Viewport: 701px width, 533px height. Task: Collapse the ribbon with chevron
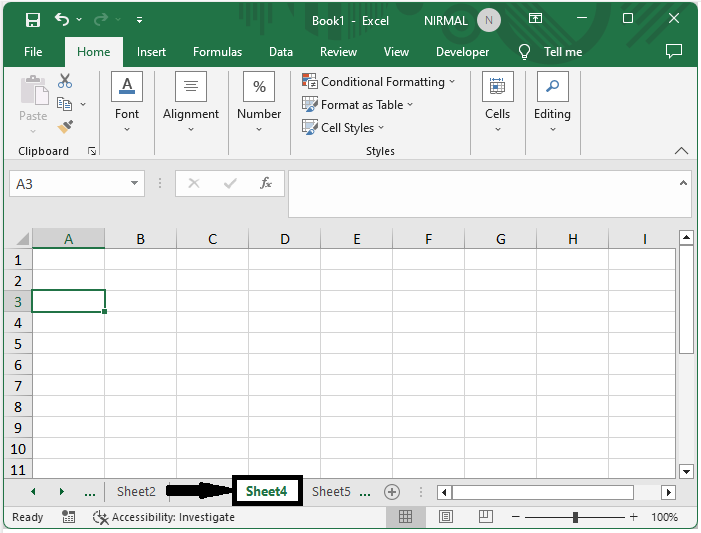click(x=681, y=151)
